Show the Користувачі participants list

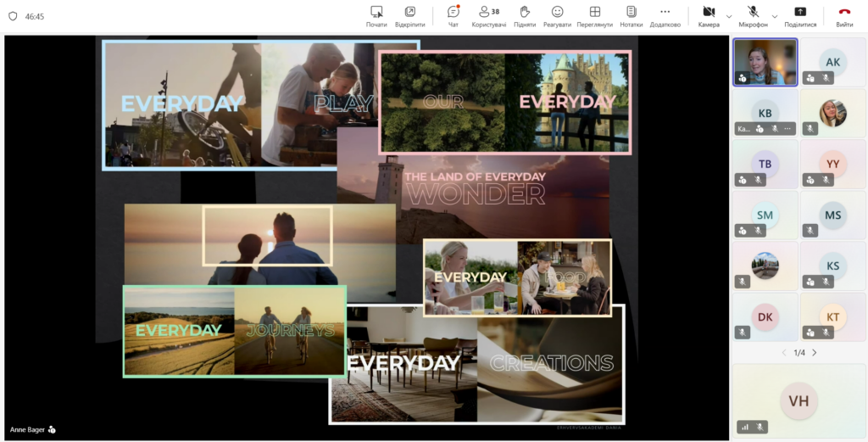click(x=489, y=15)
